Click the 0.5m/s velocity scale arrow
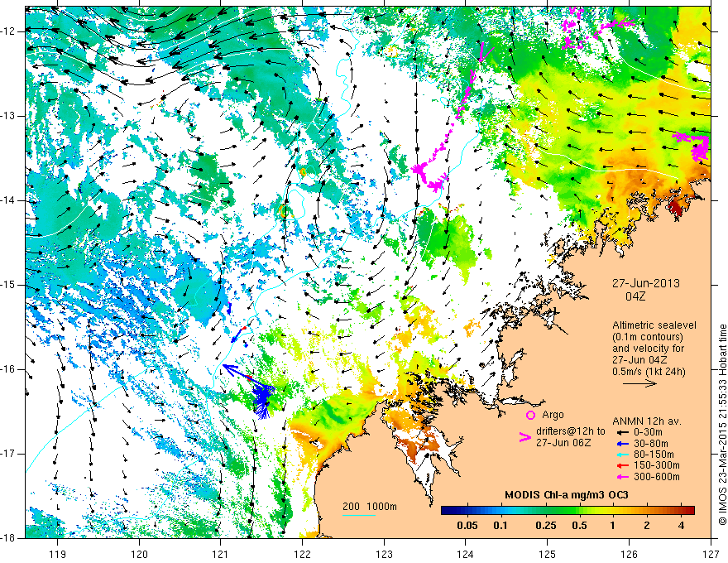Screen dimensions: 728x563 point(639,383)
